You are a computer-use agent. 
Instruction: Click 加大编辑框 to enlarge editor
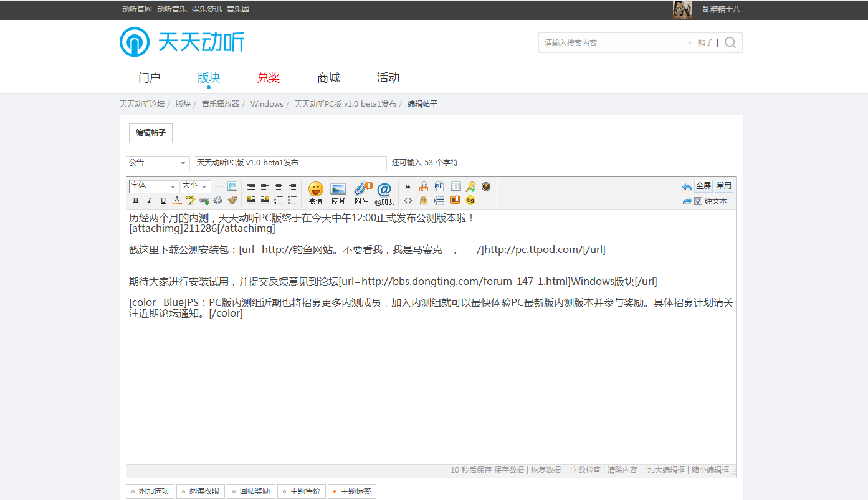[x=665, y=470]
